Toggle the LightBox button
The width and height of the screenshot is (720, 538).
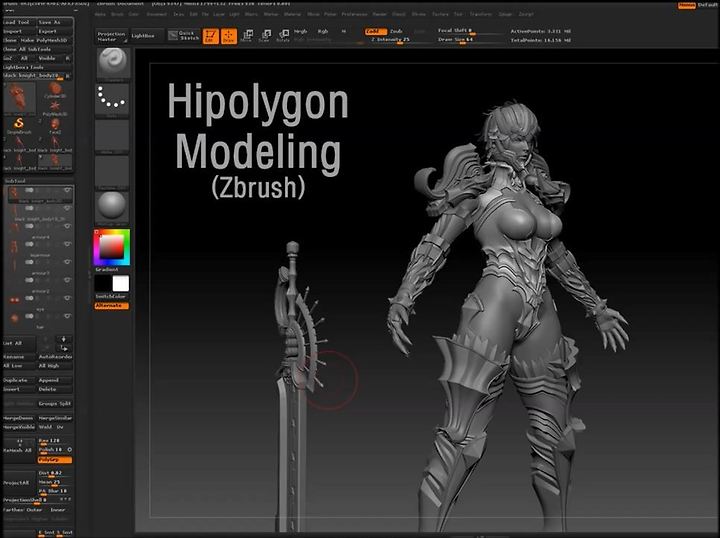(146, 36)
